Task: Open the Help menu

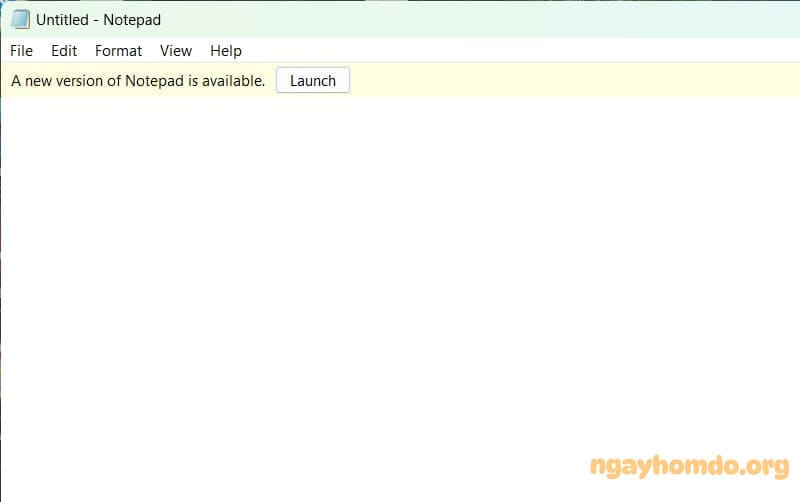Action: coord(226,51)
